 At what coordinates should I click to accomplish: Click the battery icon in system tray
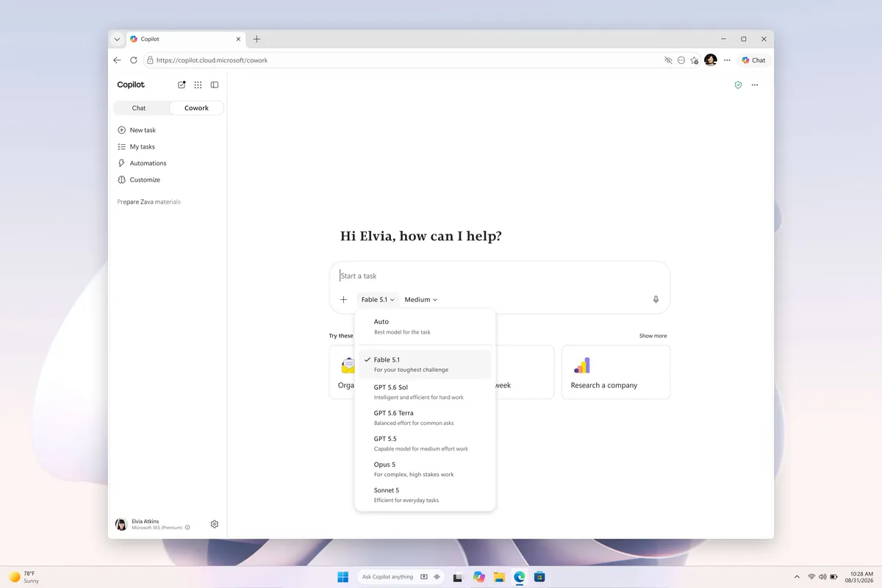click(x=834, y=577)
